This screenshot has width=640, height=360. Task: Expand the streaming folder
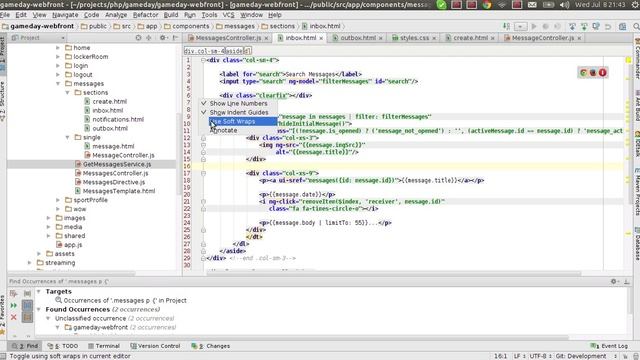coord(30,263)
